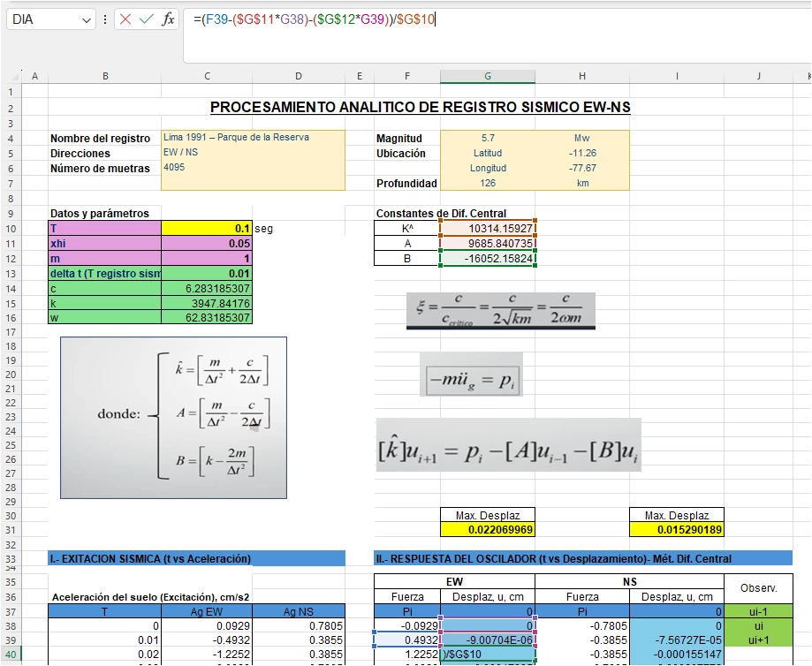Select column F header

coord(407,76)
